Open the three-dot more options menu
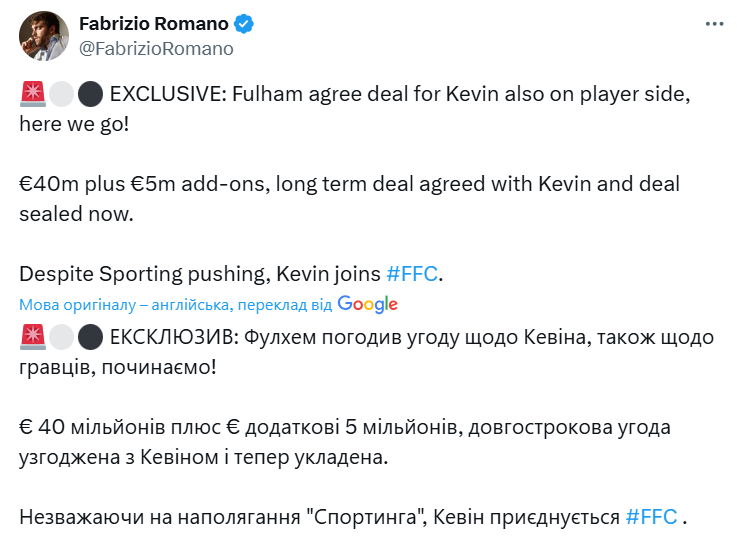The height and width of the screenshot is (546, 737). tap(712, 23)
